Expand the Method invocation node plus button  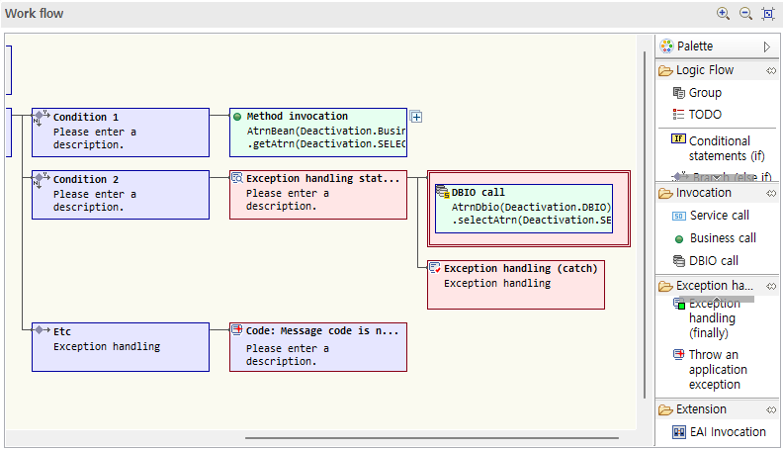click(416, 117)
